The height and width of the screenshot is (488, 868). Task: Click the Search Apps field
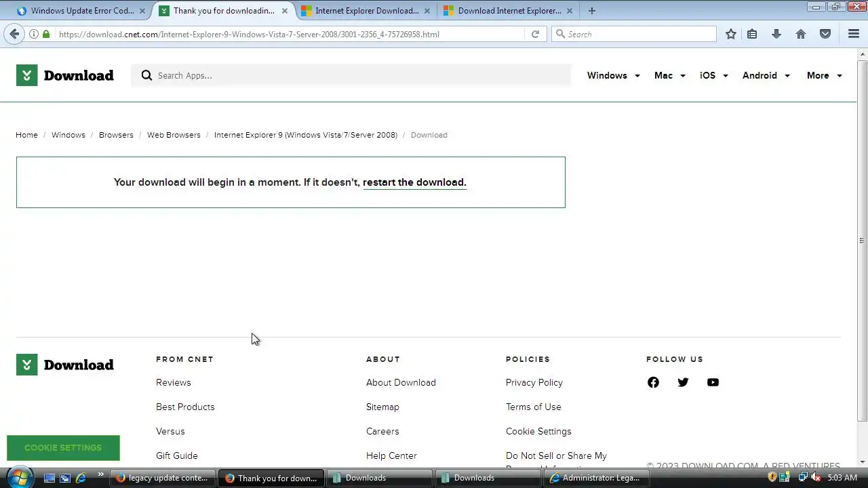click(x=351, y=75)
